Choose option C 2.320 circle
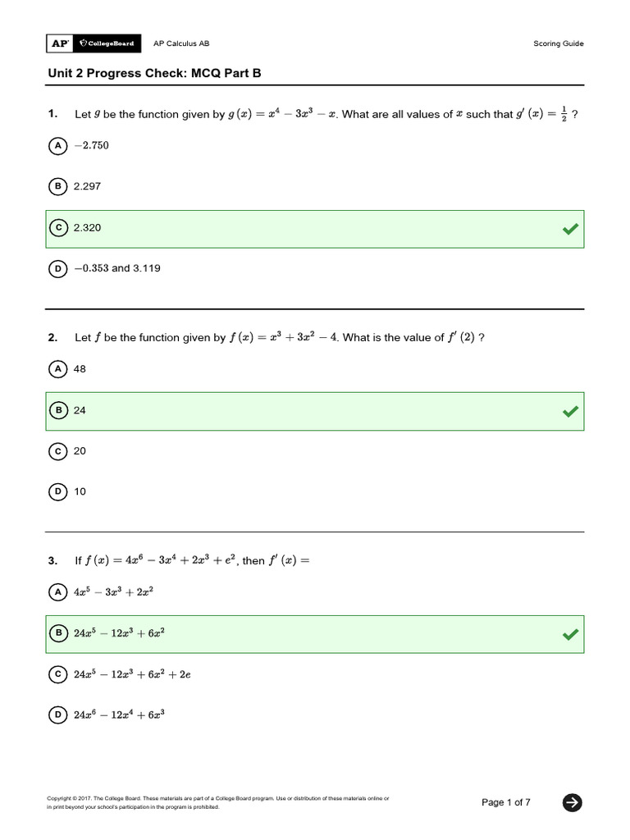The image size is (630, 840). click(x=58, y=228)
